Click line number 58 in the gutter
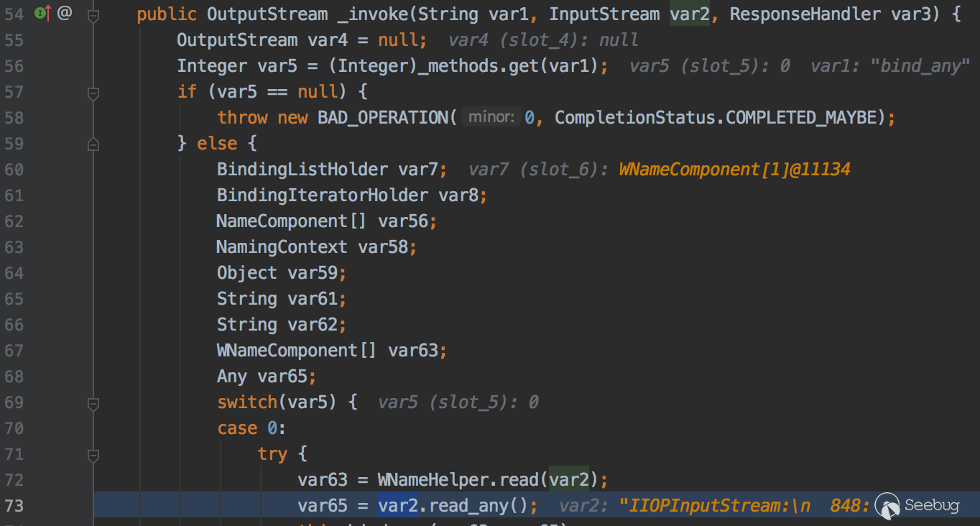 [x=14, y=117]
